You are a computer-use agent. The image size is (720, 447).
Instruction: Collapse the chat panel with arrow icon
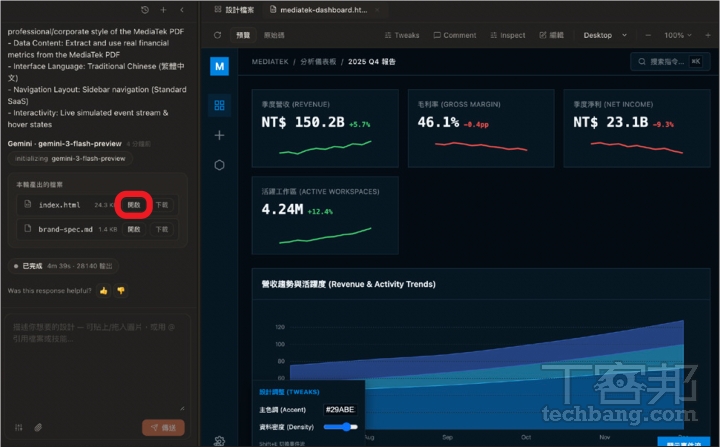coord(182,10)
